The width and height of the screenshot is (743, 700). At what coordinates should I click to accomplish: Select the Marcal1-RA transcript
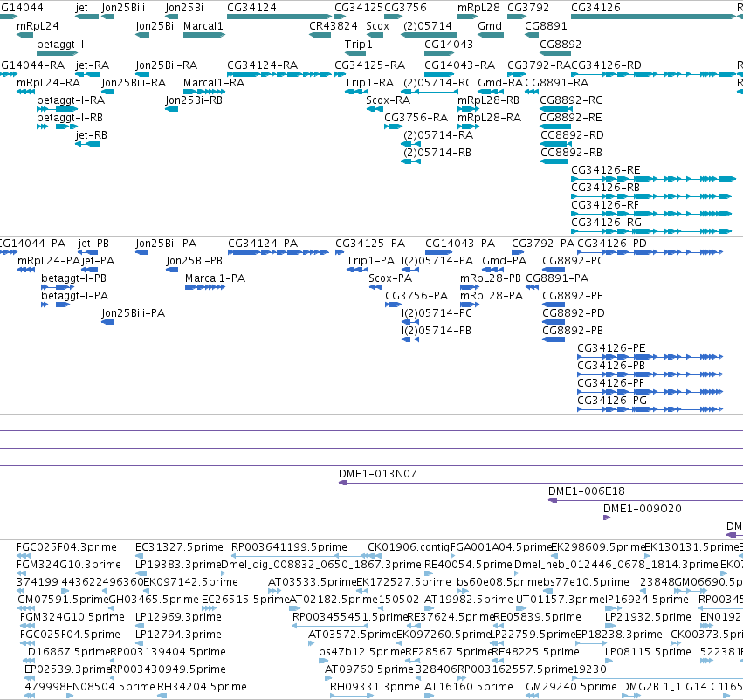coord(204,92)
